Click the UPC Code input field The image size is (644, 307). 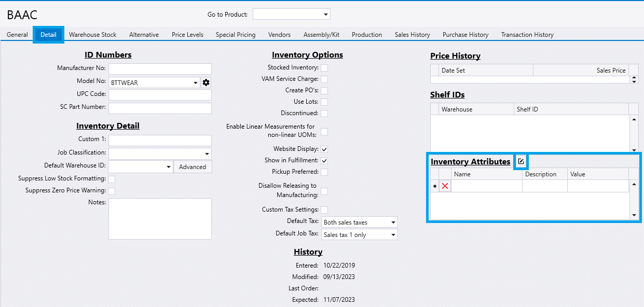pyautogui.click(x=160, y=95)
